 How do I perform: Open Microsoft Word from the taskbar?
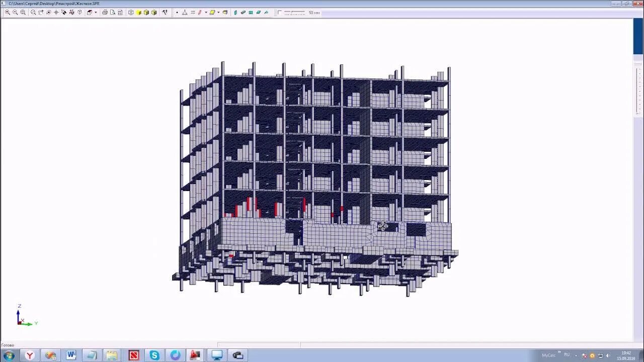tap(71, 355)
